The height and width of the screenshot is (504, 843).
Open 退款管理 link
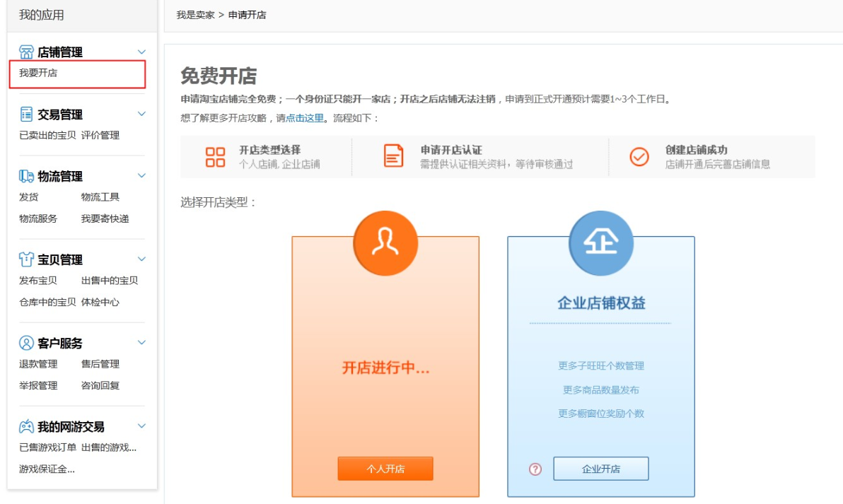click(x=38, y=364)
